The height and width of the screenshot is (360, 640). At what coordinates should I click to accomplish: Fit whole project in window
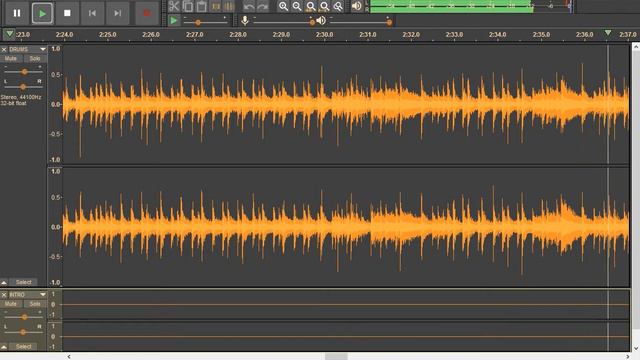point(324,6)
